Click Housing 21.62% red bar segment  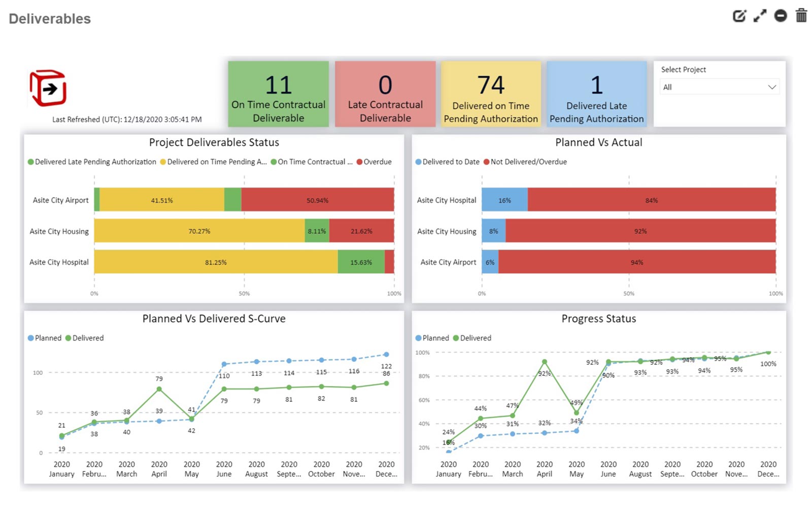coord(362,231)
